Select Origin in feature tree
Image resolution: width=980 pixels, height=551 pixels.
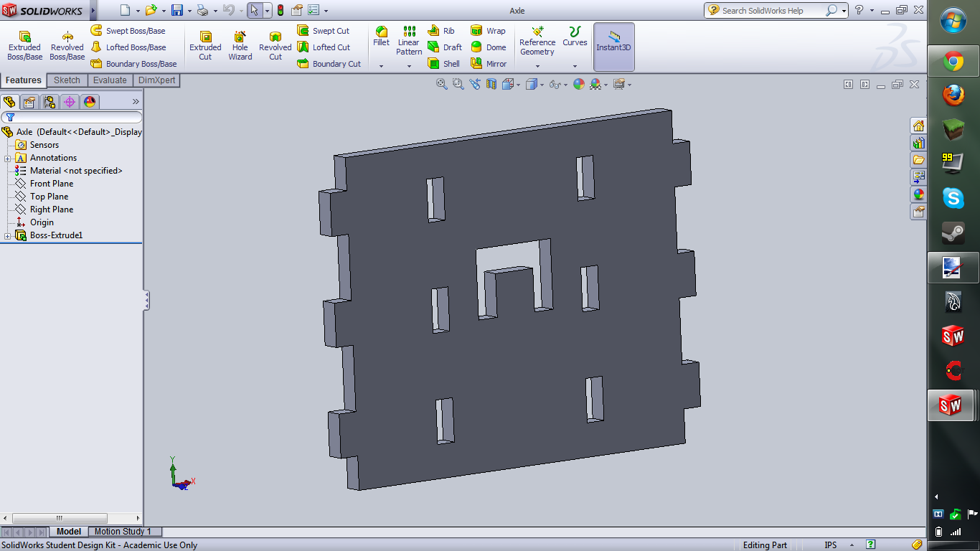point(42,222)
